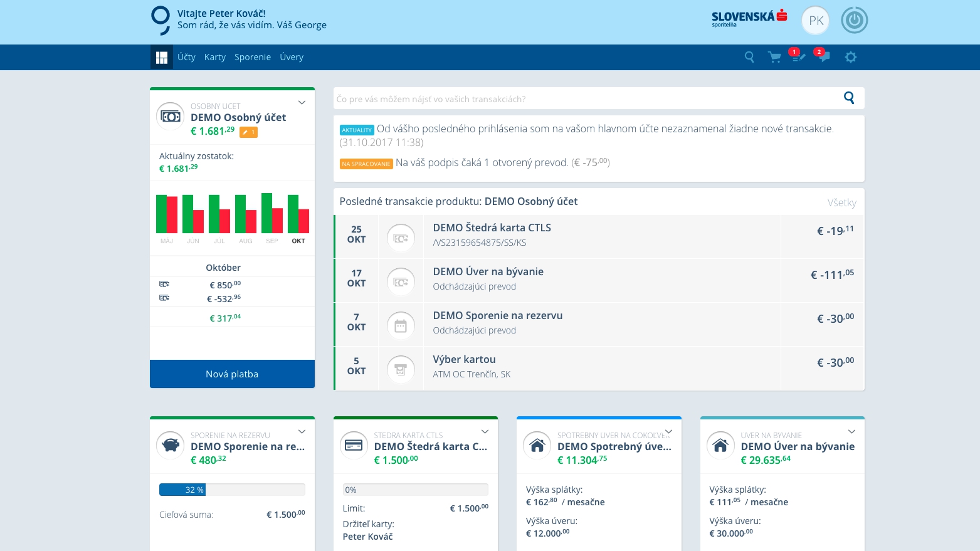The image size is (980, 551).
Task: Click the Všetky transactions link
Action: (841, 202)
